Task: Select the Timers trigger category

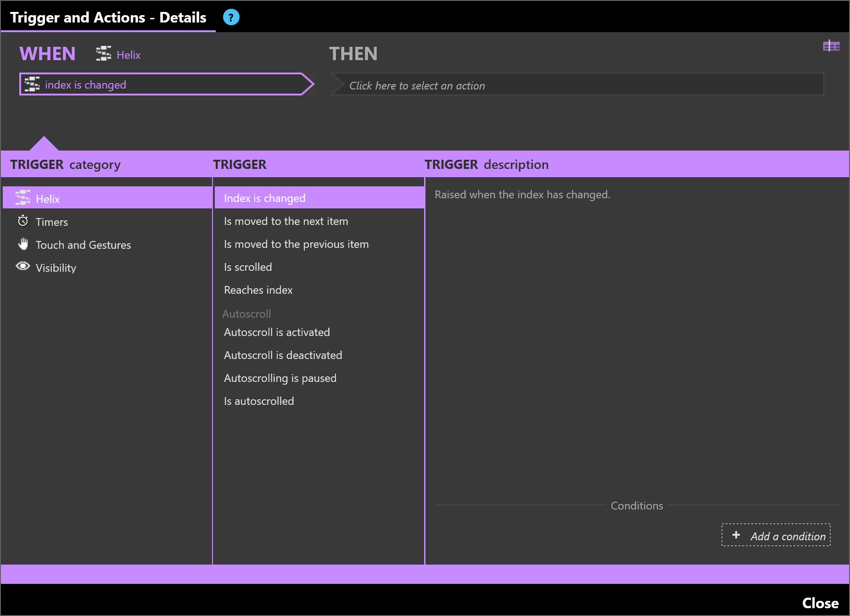Action: pyautogui.click(x=52, y=222)
